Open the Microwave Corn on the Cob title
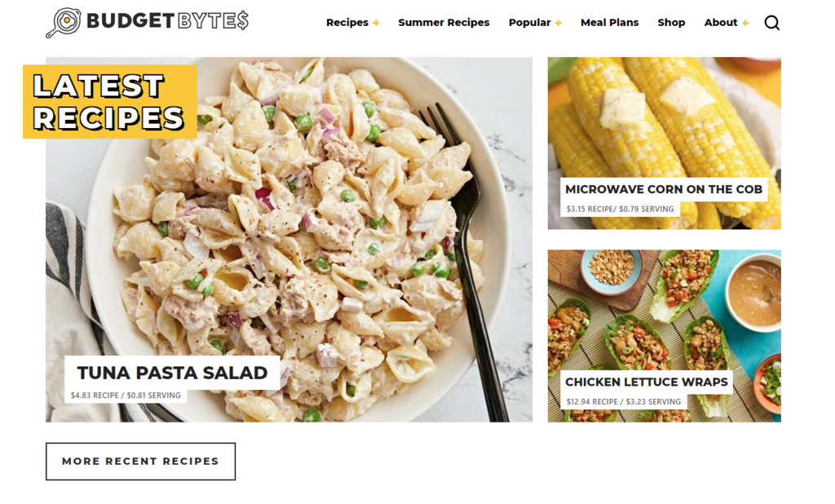835x504 pixels. [664, 189]
